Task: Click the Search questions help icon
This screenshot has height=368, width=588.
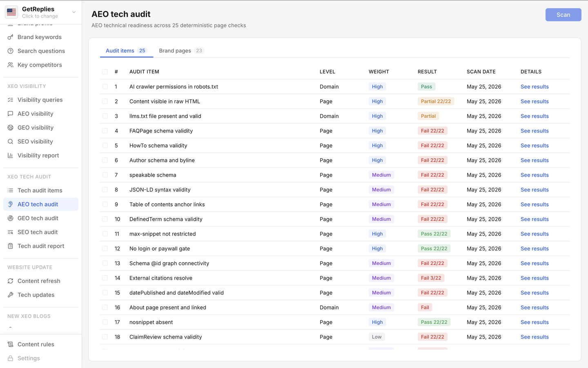Action: tap(11, 51)
